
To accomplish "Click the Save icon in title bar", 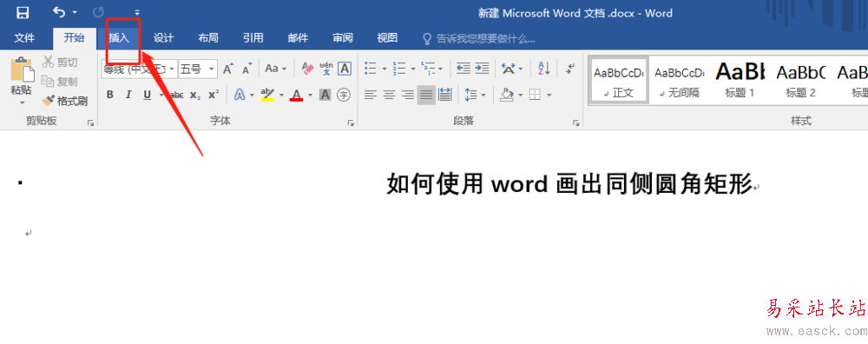I will 23,12.
